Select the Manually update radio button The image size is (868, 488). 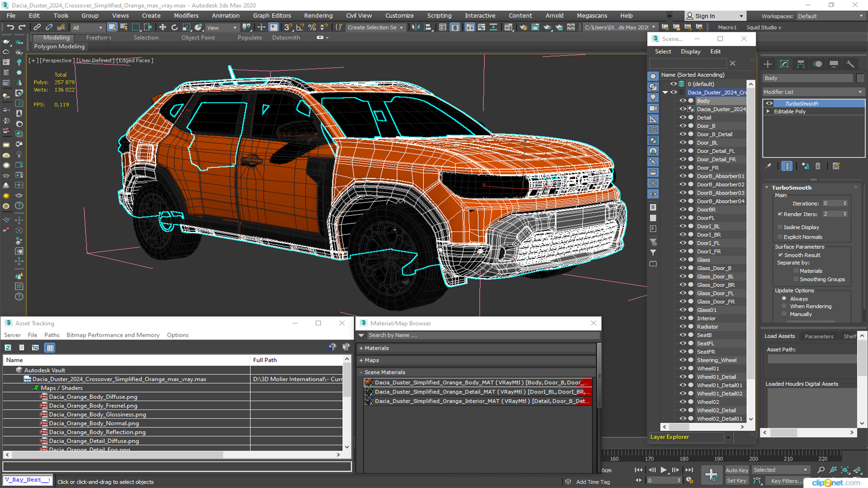pos(784,314)
